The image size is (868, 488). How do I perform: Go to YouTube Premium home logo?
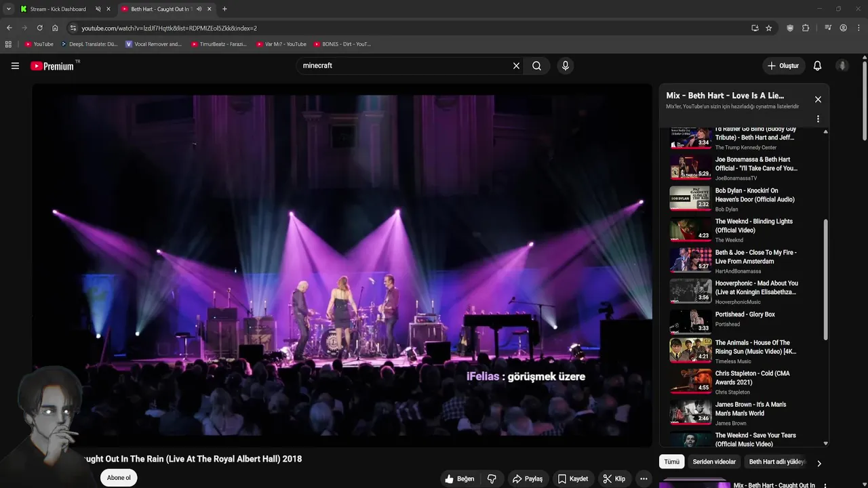[54, 66]
